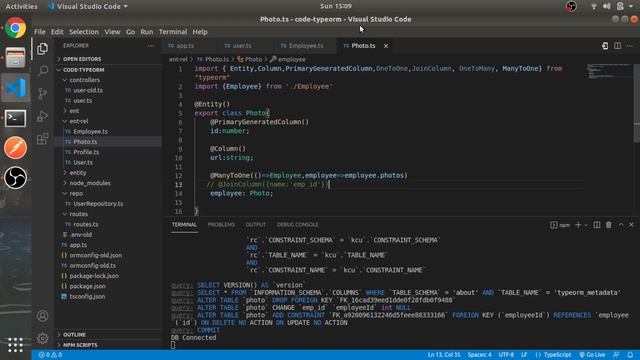
Task: Click Spaces: 4 indentation setting
Action: coord(480,355)
